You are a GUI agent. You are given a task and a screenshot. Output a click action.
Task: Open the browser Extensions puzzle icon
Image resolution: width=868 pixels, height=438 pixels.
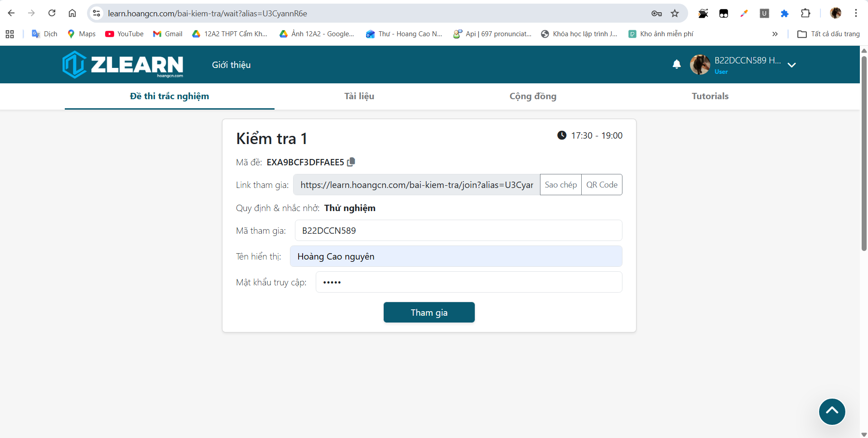[805, 13]
